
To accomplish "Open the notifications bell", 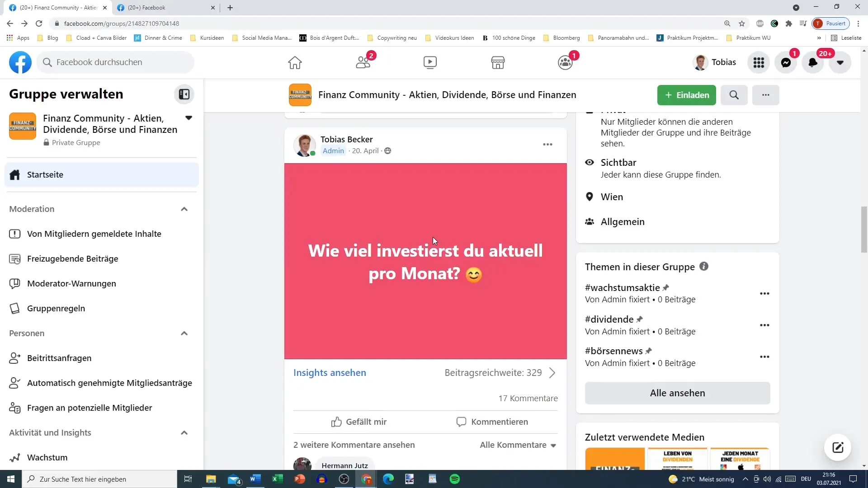I will tap(813, 63).
